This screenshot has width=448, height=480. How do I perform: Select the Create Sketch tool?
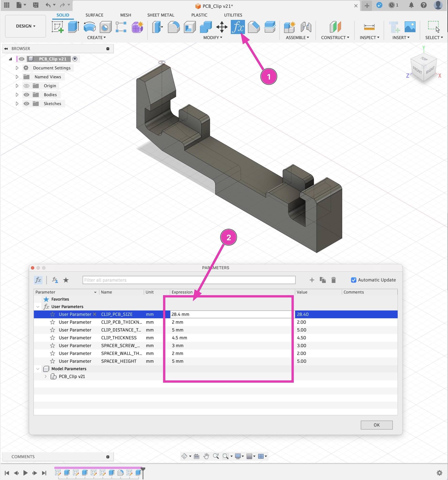click(x=58, y=27)
